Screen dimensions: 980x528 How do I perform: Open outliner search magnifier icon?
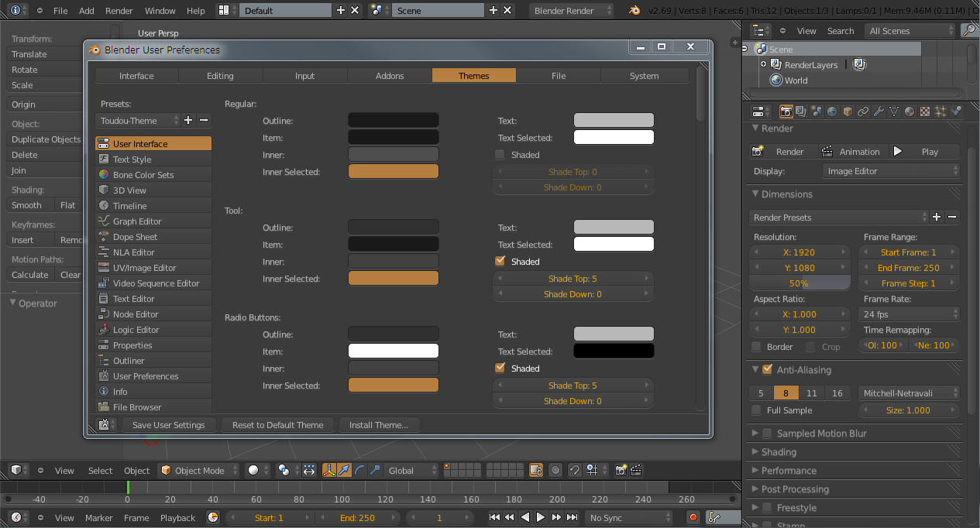tap(968, 30)
